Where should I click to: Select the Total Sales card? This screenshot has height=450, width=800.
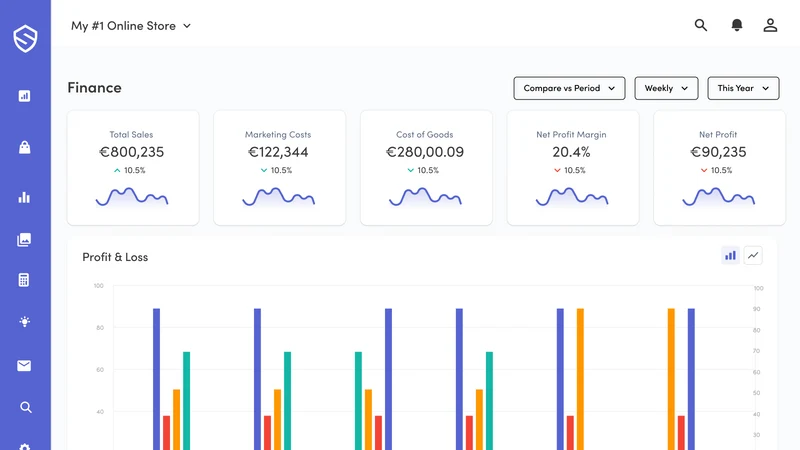[x=133, y=168]
